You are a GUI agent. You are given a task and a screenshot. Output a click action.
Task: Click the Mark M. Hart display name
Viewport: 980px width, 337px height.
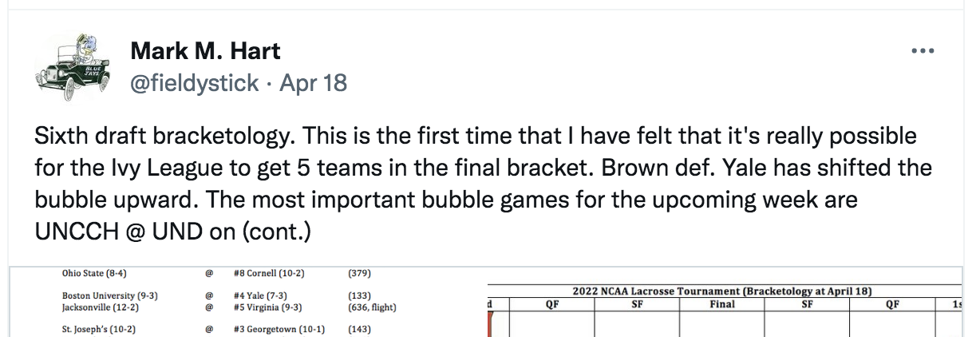[205, 52]
